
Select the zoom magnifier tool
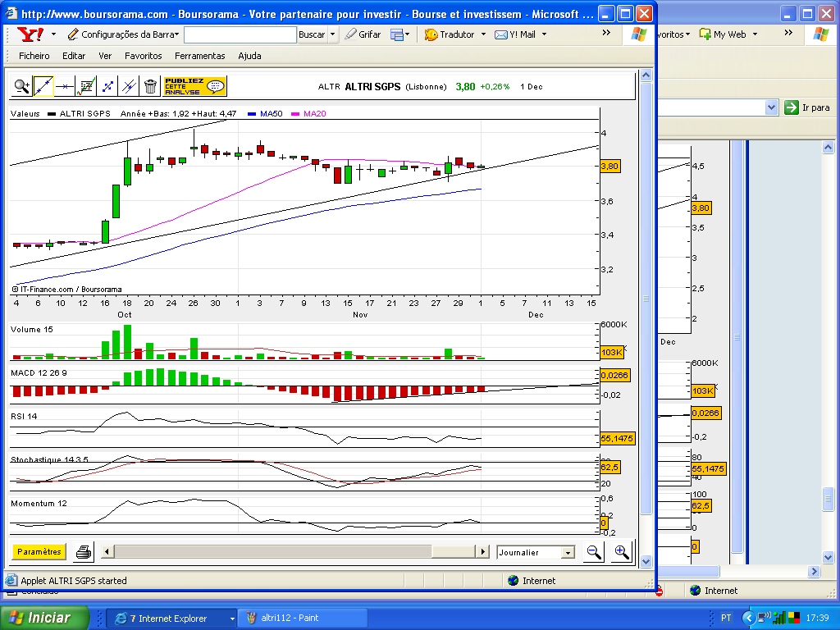(22, 86)
